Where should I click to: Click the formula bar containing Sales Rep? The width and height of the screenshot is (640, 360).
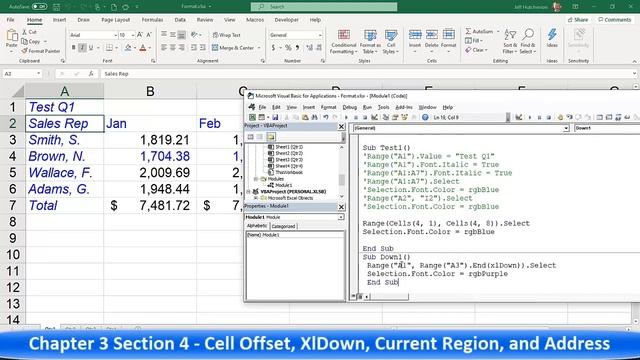tap(367, 73)
